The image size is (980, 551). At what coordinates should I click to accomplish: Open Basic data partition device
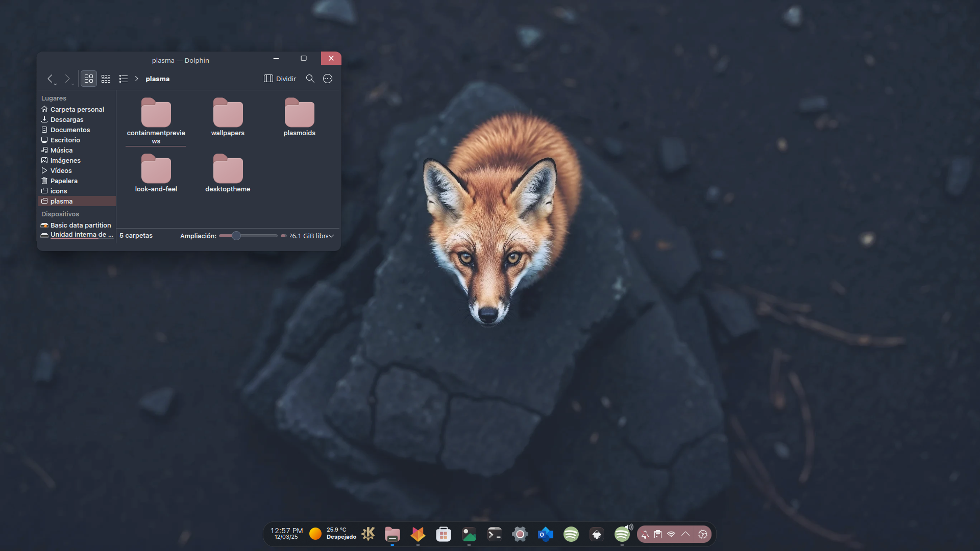click(x=77, y=225)
